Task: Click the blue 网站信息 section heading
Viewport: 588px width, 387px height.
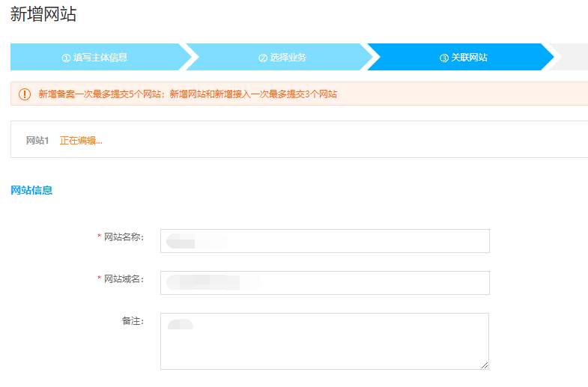Action: point(31,190)
